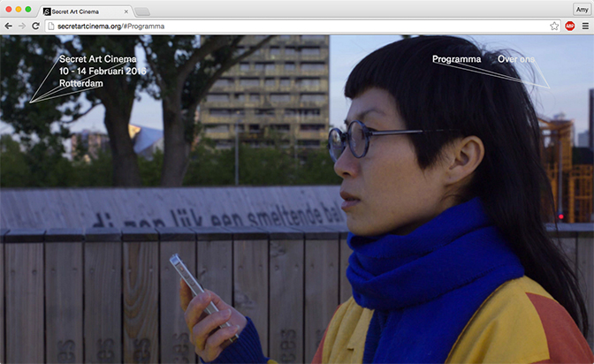
Task: Go to the Over ons page
Action: click(516, 59)
